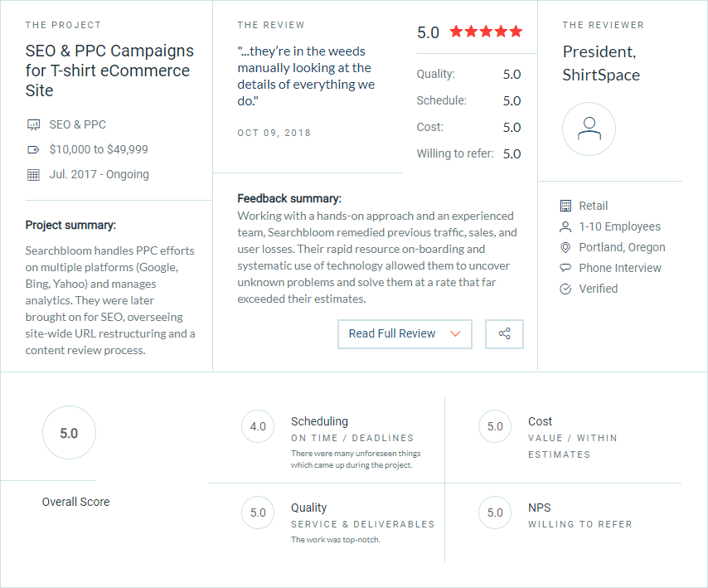Click the President, ShirtSpace reviewer title
The height and width of the screenshot is (588, 708).
[x=601, y=63]
